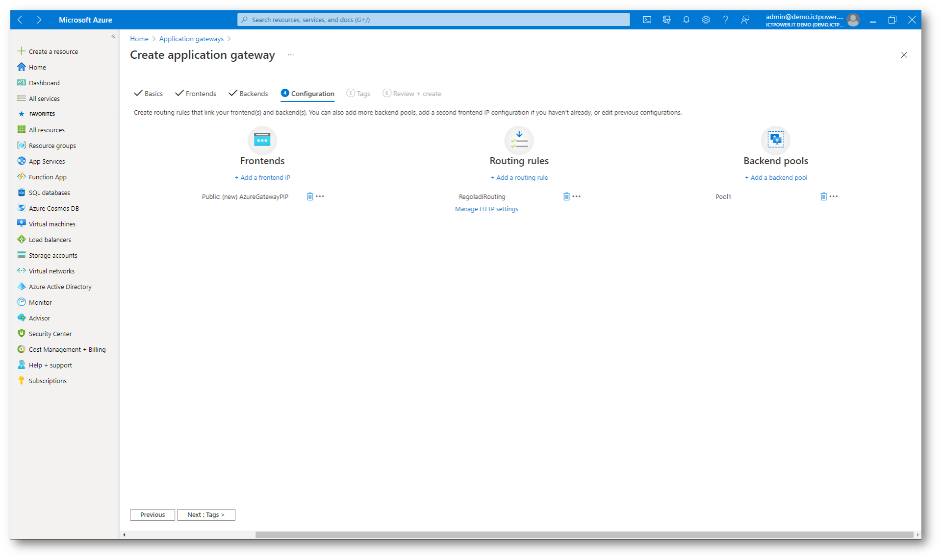Delete the RegoladiRouting rule
This screenshot has height=560, width=942.
(566, 196)
